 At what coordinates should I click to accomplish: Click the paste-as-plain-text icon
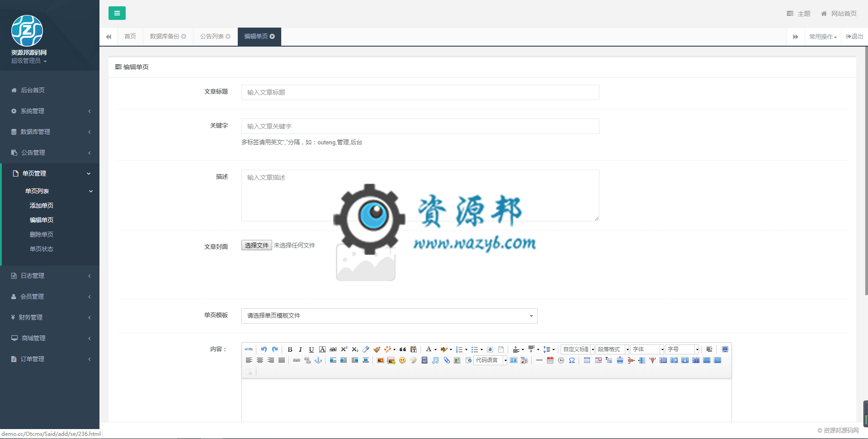(414, 349)
